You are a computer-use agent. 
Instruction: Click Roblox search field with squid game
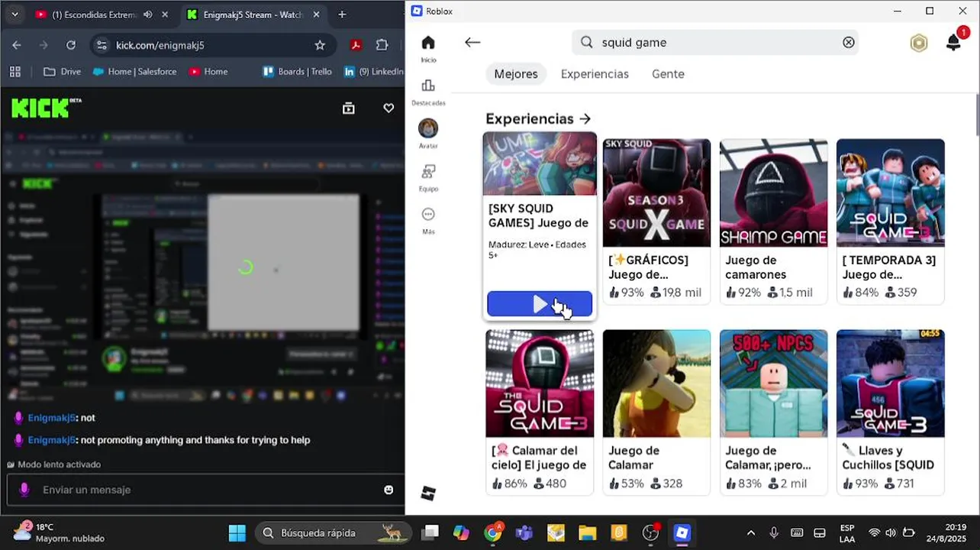714,43
